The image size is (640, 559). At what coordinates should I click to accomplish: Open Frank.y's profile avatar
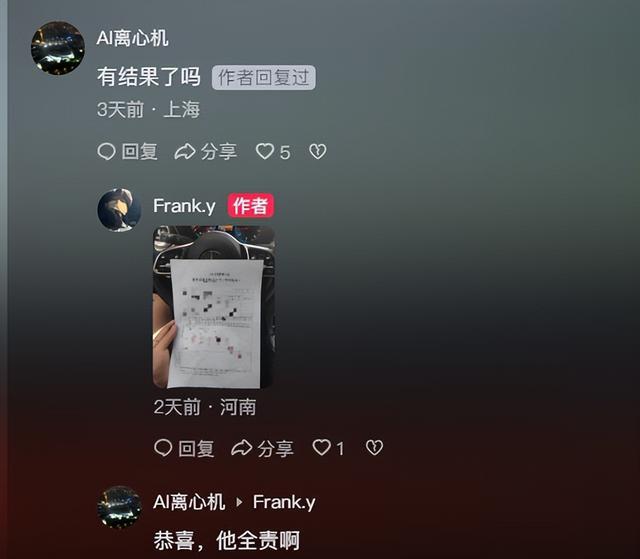119,210
